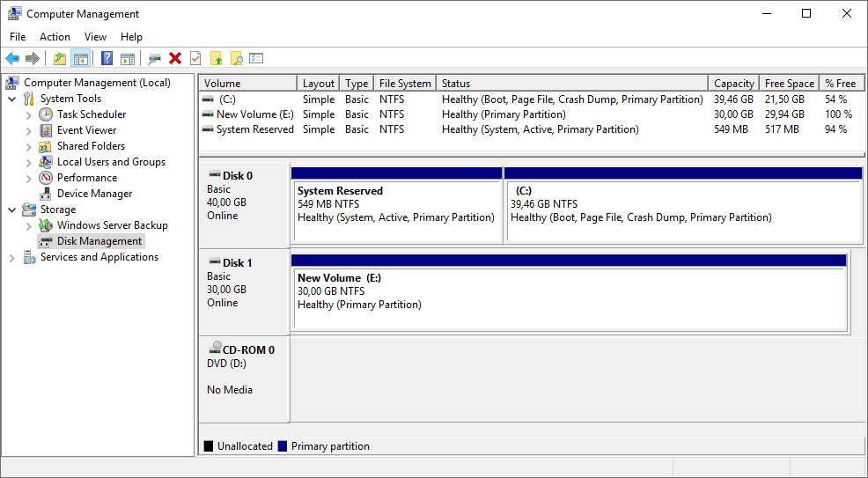Click the 21,50 GB free space cell
This screenshot has height=478, width=868.
pos(784,99)
